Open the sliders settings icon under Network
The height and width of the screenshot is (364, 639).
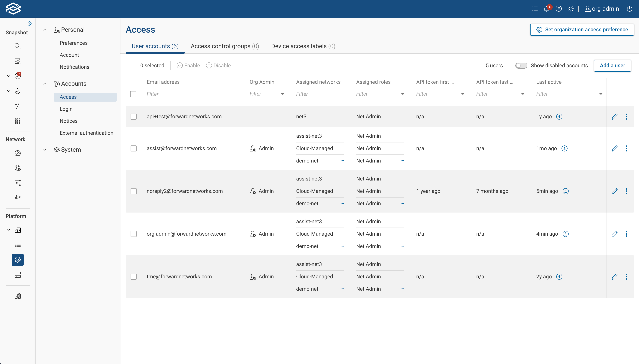click(x=17, y=183)
